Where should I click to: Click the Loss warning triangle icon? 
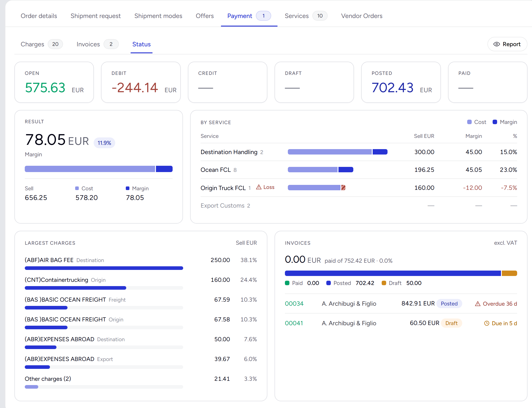tap(259, 187)
